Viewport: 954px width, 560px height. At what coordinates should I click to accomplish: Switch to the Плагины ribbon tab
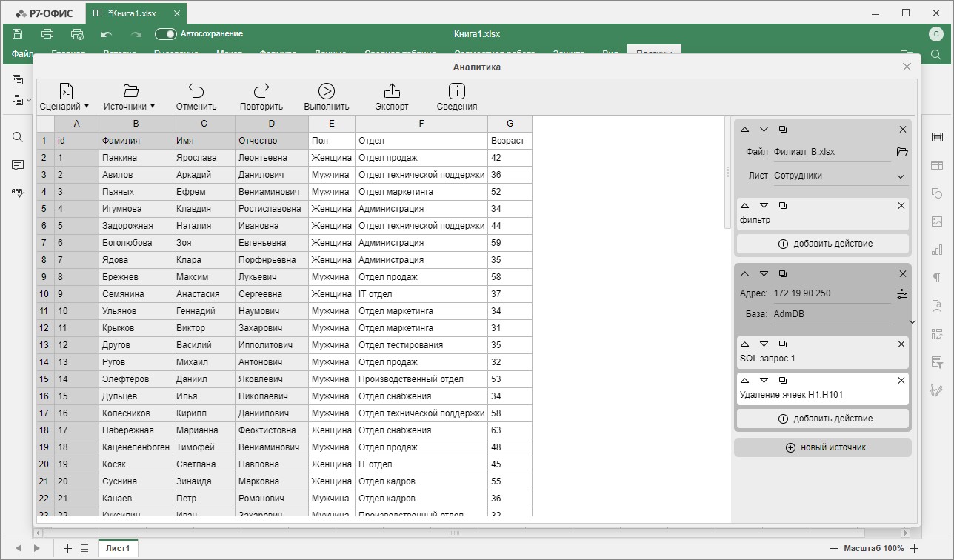(653, 53)
